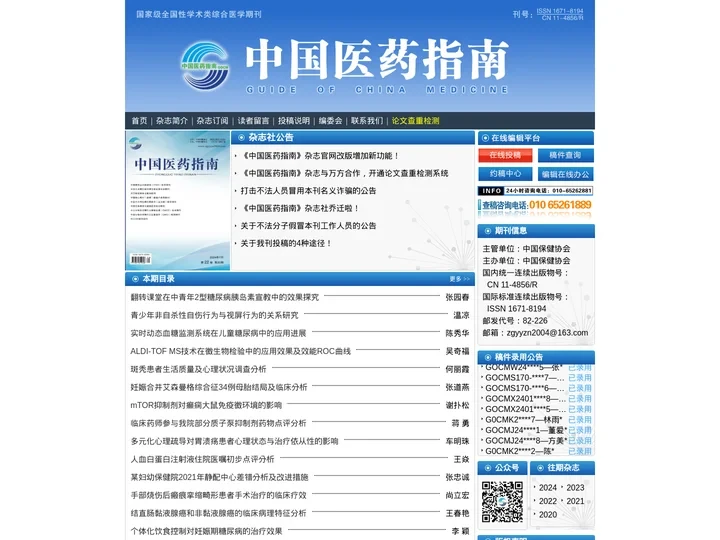Click the WeChat 公众号 QR code
720x540 pixels.
tap(502, 501)
